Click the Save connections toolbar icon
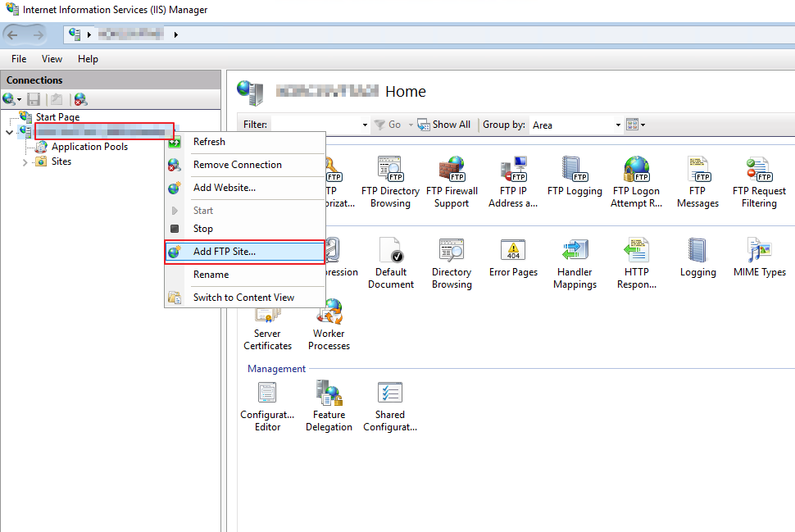Image resolution: width=795 pixels, height=532 pixels. [x=34, y=99]
